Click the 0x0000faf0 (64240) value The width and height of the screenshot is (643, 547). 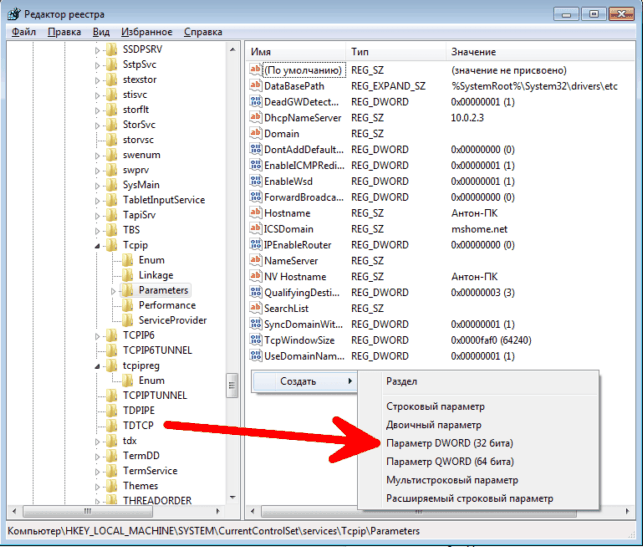click(491, 340)
